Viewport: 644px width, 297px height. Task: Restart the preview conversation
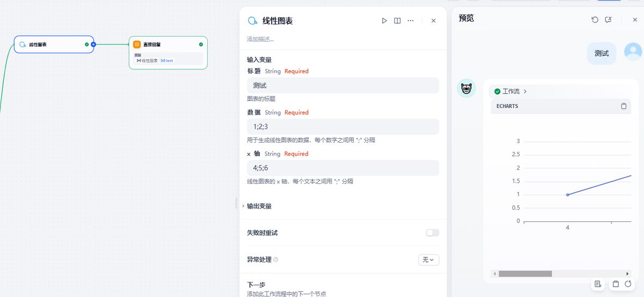595,20
